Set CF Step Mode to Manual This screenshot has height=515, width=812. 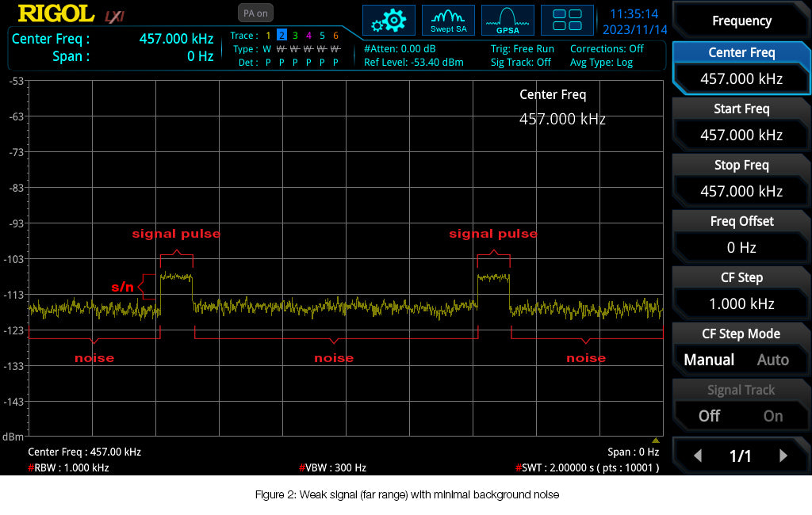click(x=709, y=360)
